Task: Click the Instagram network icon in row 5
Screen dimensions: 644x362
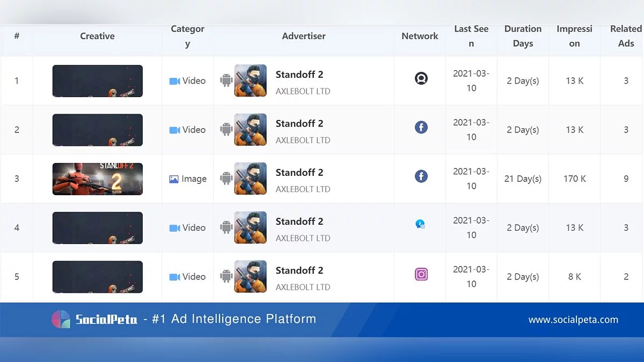Action: click(x=421, y=275)
